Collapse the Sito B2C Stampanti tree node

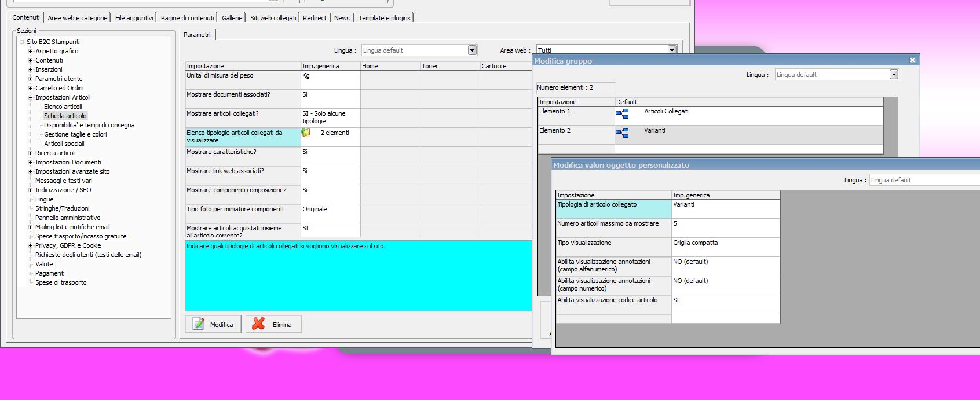[21, 42]
